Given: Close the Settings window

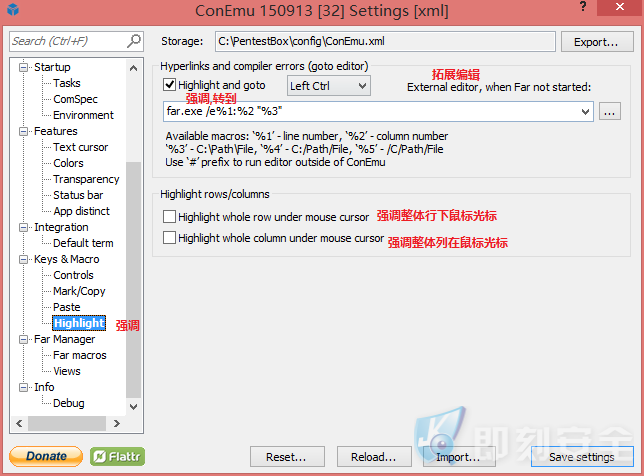Looking at the screenshot, I should [619, 7].
